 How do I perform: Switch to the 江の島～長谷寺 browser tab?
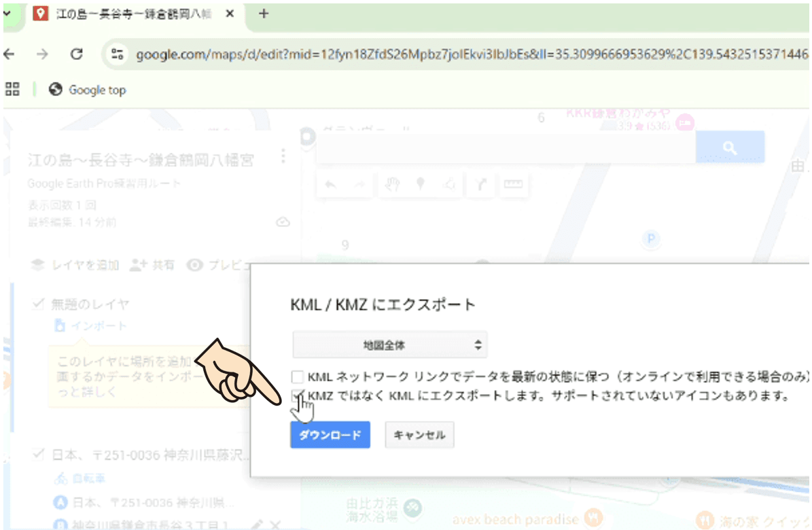[129, 14]
